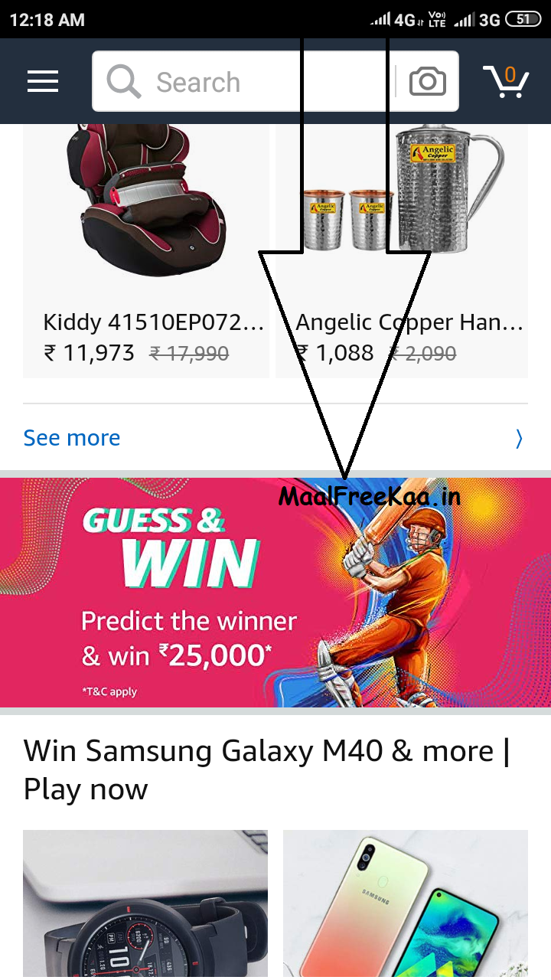Open the hamburger navigation menu

(x=43, y=81)
